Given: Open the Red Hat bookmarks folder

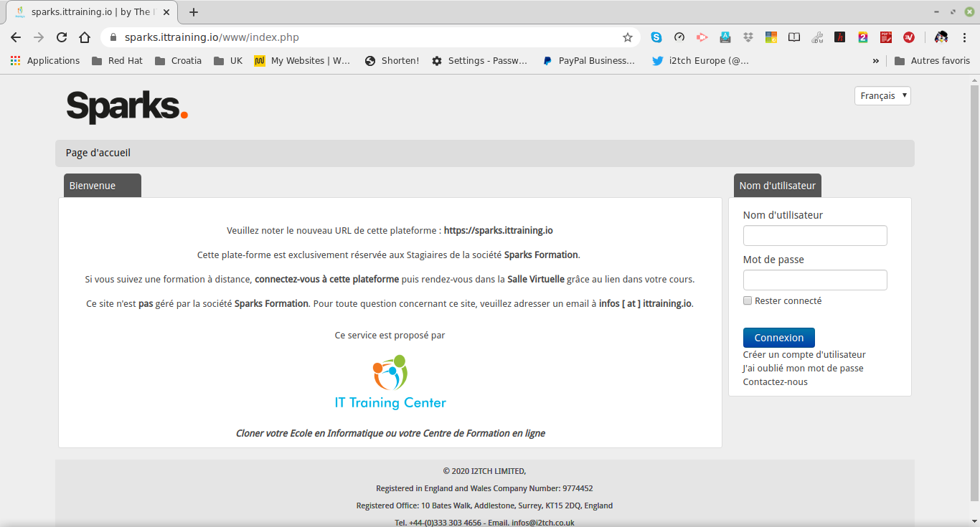Looking at the screenshot, I should click(117, 61).
